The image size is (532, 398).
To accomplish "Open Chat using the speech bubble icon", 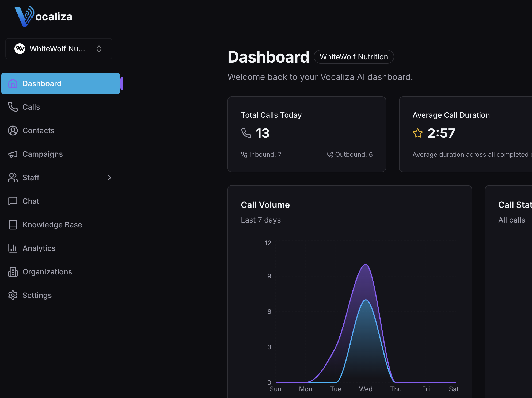I will pos(13,201).
